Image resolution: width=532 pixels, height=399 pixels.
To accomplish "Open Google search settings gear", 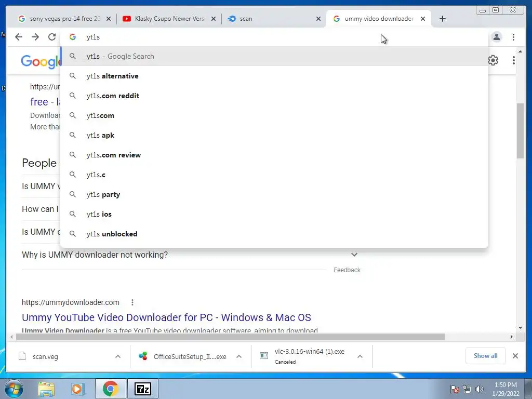I will (494, 60).
